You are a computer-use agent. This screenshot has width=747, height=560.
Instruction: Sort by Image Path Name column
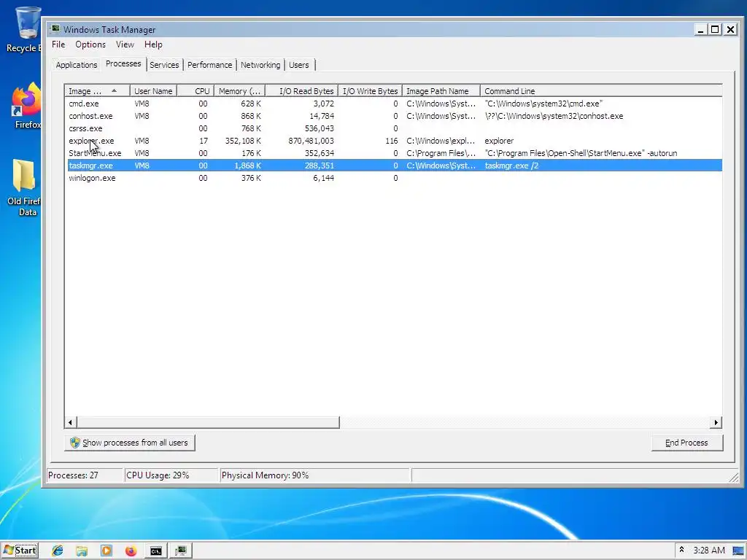(x=441, y=91)
